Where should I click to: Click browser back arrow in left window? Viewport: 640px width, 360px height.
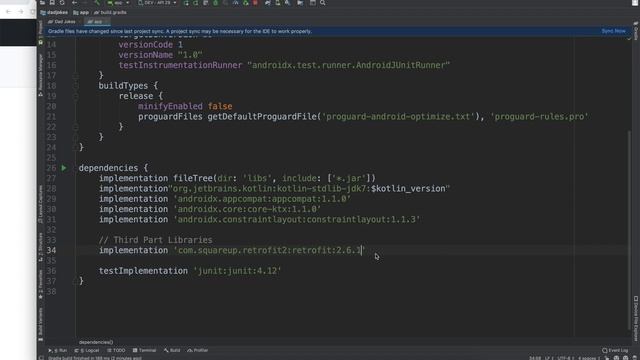9,12
